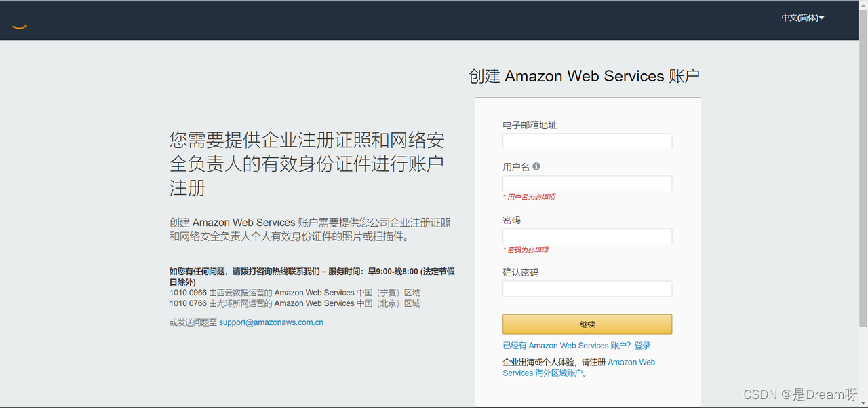Screen dimensions: 868x408
Task: Click the 用户名为必填项 error message
Action: (529, 197)
